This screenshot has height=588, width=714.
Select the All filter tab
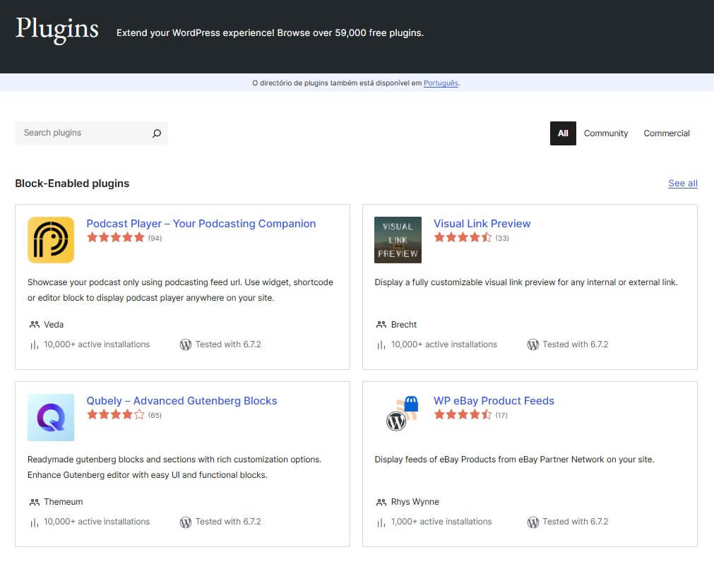click(563, 133)
